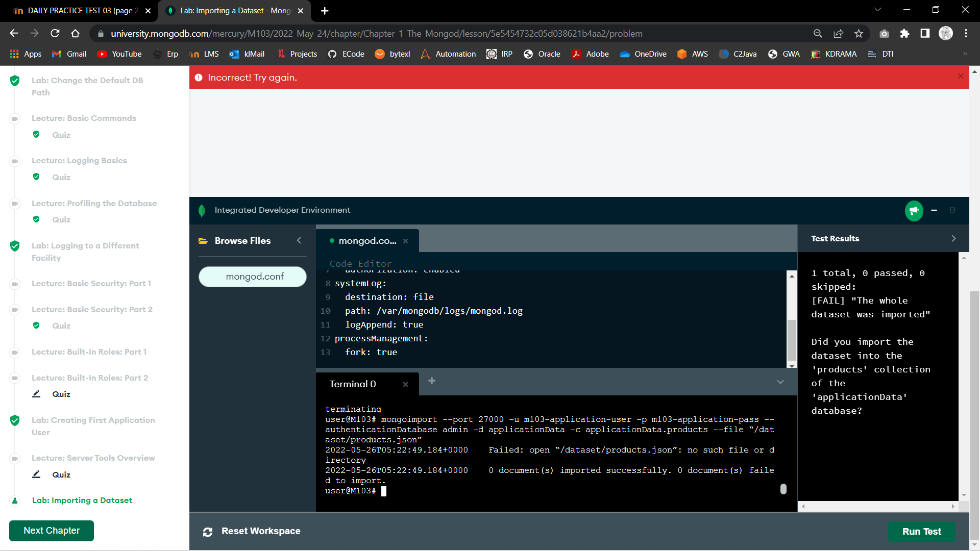Collapse the Browse Files panel
This screenshot has width=980, height=551.
tap(299, 240)
